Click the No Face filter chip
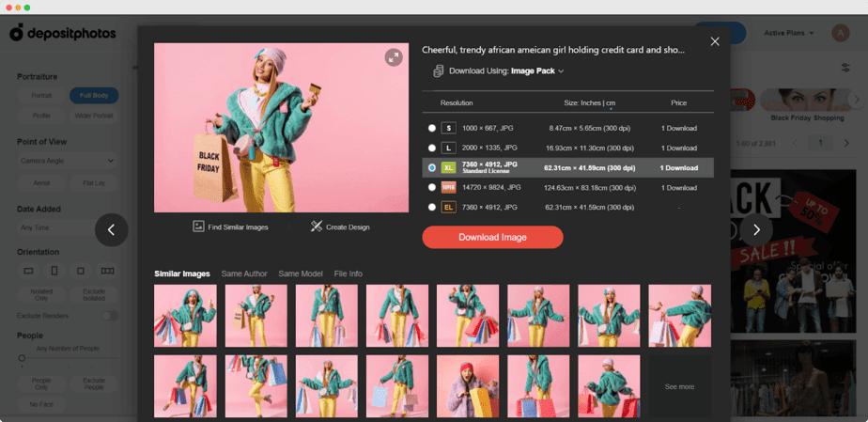Screen dimensions: 868x422 click(41, 404)
